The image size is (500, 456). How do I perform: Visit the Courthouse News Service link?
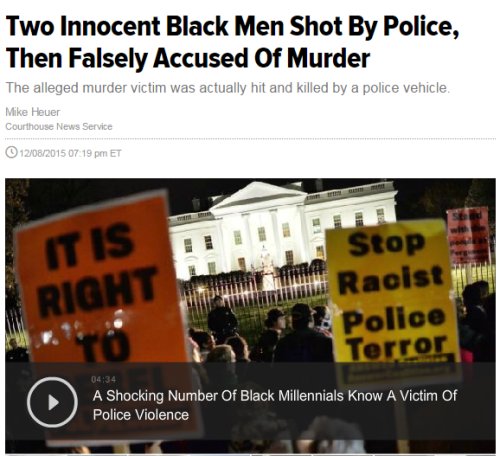click(x=59, y=127)
